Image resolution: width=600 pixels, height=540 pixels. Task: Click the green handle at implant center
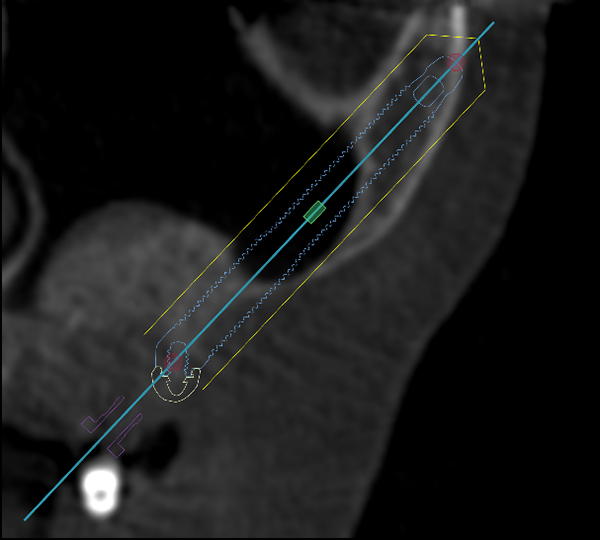tap(315, 211)
